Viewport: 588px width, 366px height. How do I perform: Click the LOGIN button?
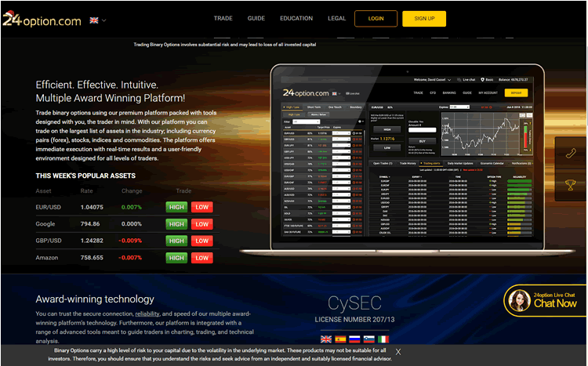376,19
